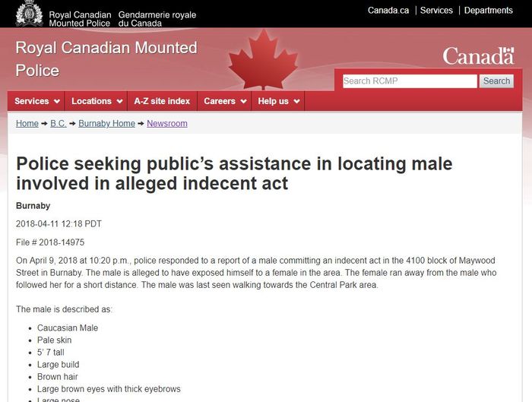Open Services link in top black bar
Viewport: 532px width, 402px height.
[436, 11]
